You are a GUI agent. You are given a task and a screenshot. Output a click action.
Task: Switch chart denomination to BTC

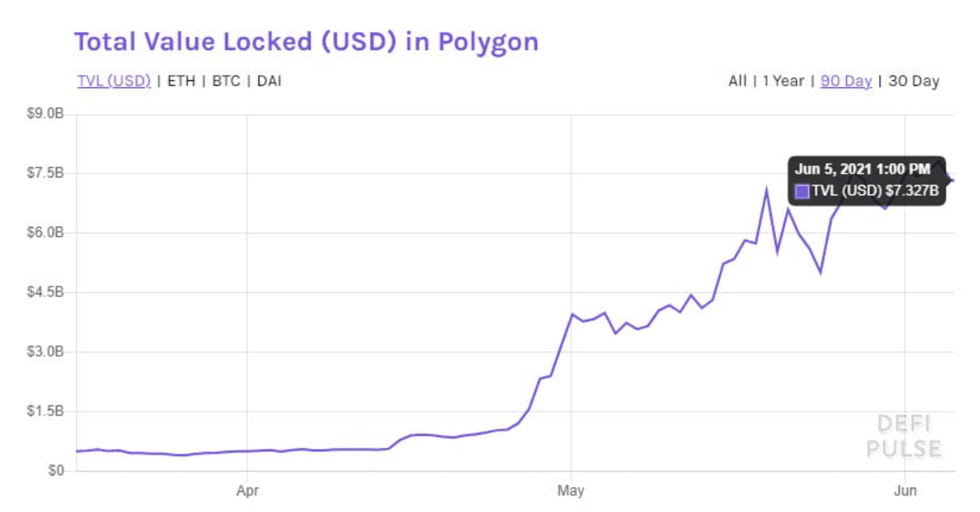coord(226,81)
